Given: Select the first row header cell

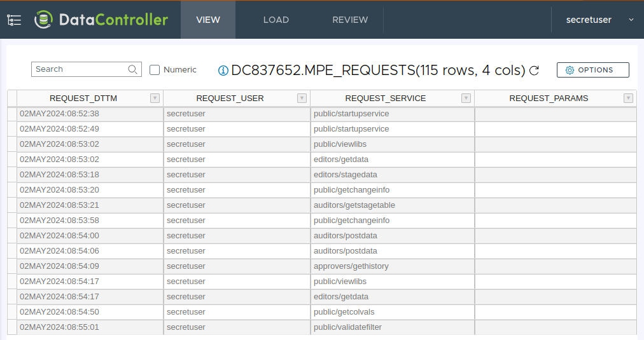Looking at the screenshot, I should [x=12, y=114].
